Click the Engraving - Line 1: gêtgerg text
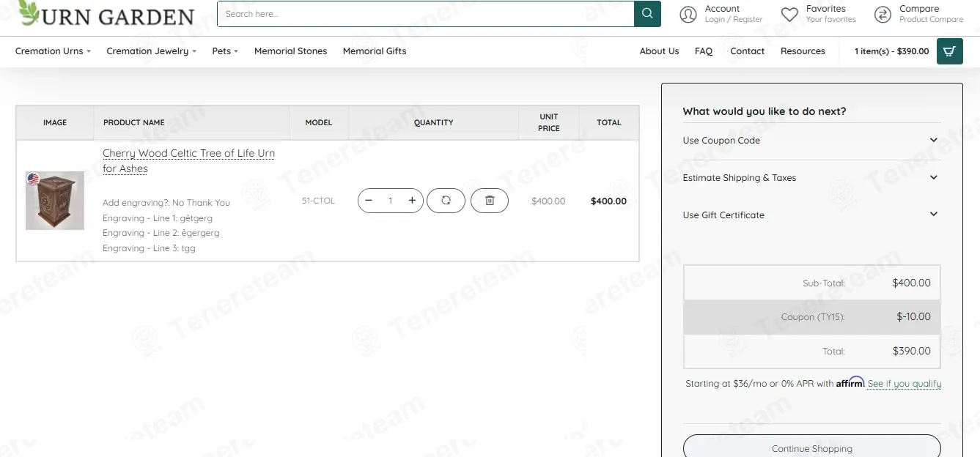The width and height of the screenshot is (980, 457). [x=158, y=218]
